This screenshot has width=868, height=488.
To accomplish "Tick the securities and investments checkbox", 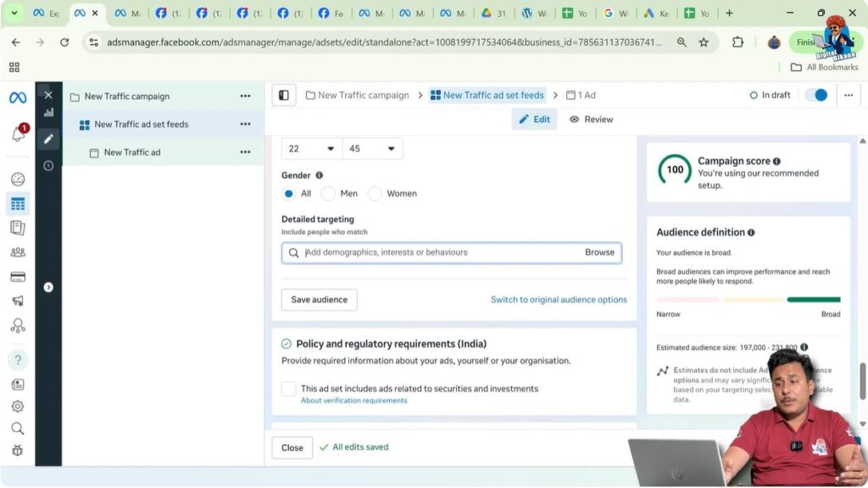I will point(288,388).
